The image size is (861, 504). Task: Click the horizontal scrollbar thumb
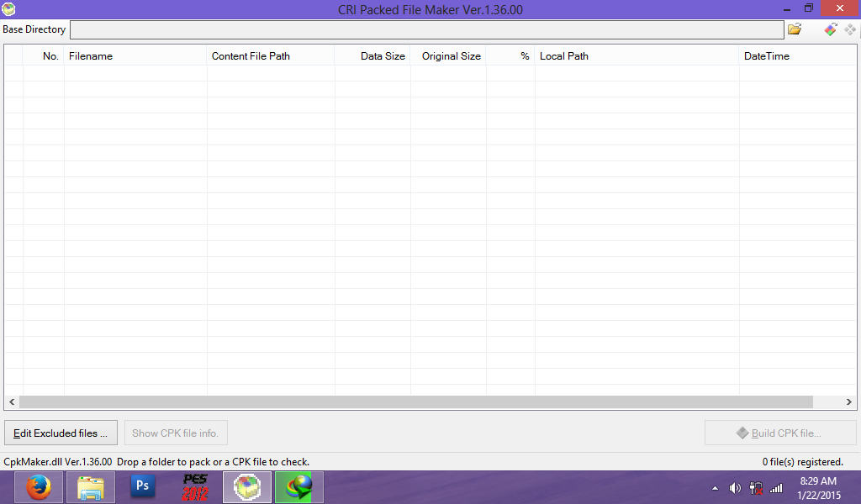(x=415, y=402)
